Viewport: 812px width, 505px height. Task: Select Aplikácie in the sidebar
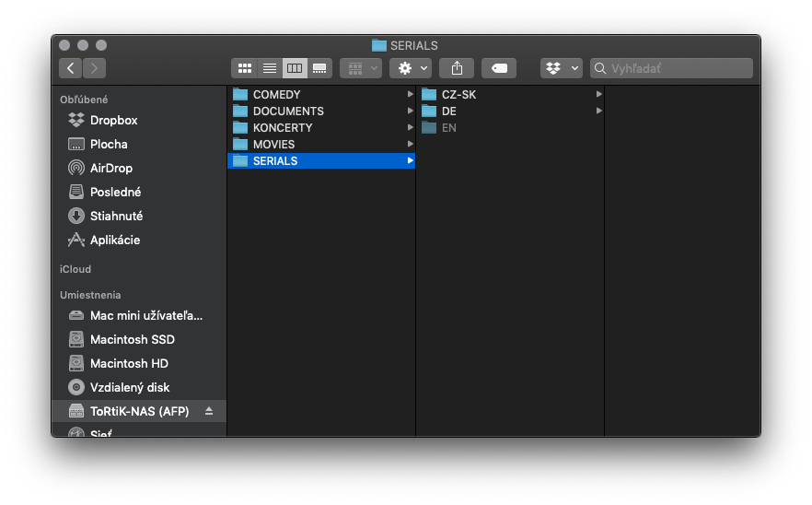coord(114,240)
